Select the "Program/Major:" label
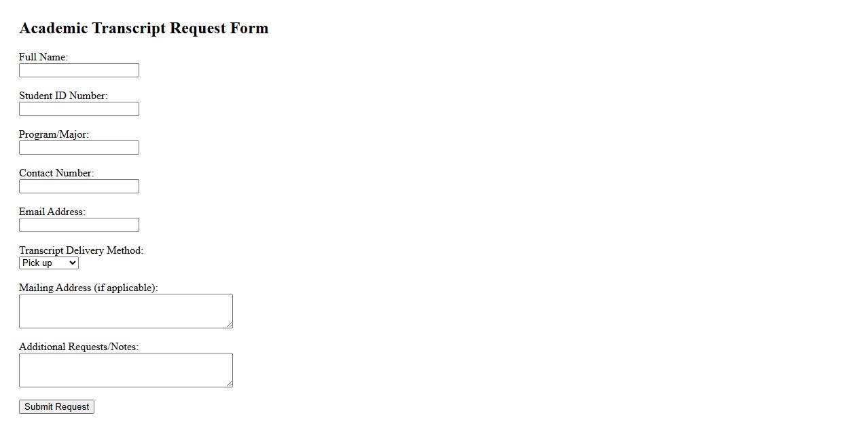 [54, 134]
